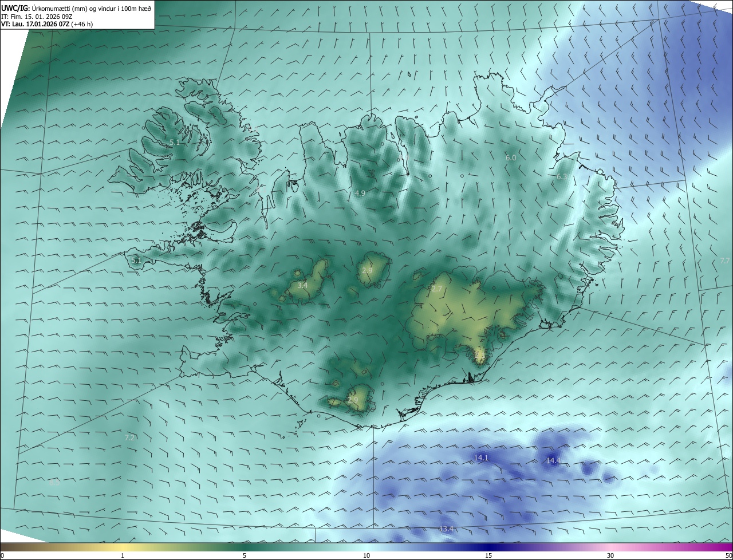
Task: Click the valid time 'VT: Lau. 17.01.2026 07Z'
Action: (35, 24)
